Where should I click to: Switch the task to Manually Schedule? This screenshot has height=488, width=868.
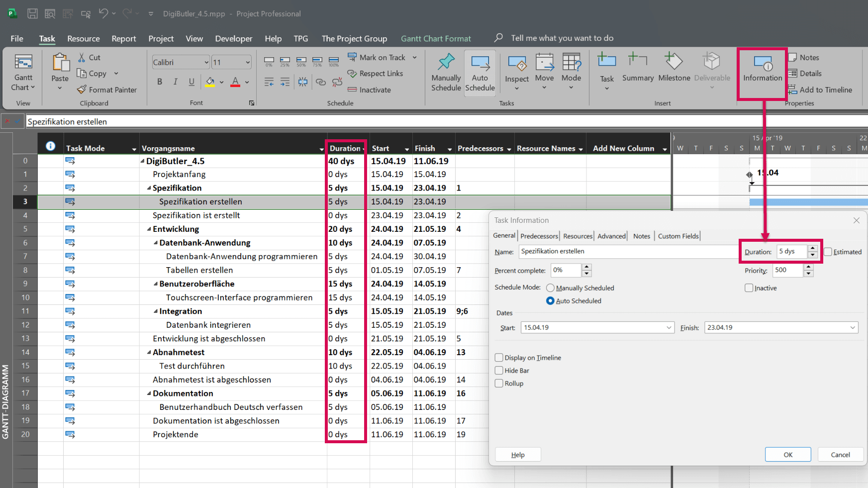coord(445,72)
